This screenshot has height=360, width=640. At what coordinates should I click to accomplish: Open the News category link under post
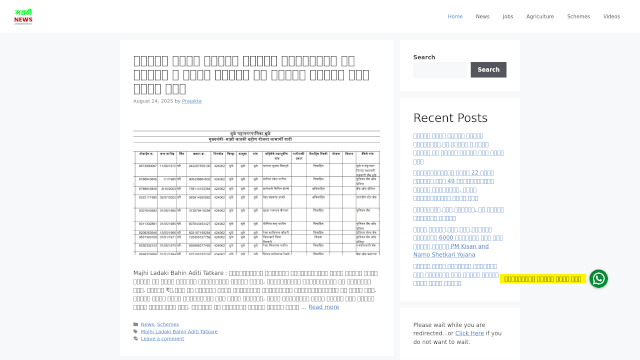coord(147,324)
